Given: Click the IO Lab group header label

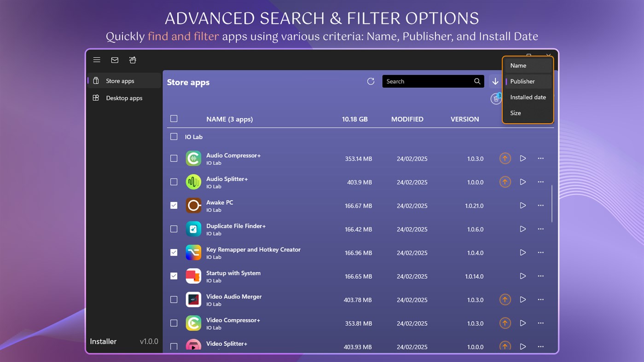Looking at the screenshot, I should (x=194, y=137).
